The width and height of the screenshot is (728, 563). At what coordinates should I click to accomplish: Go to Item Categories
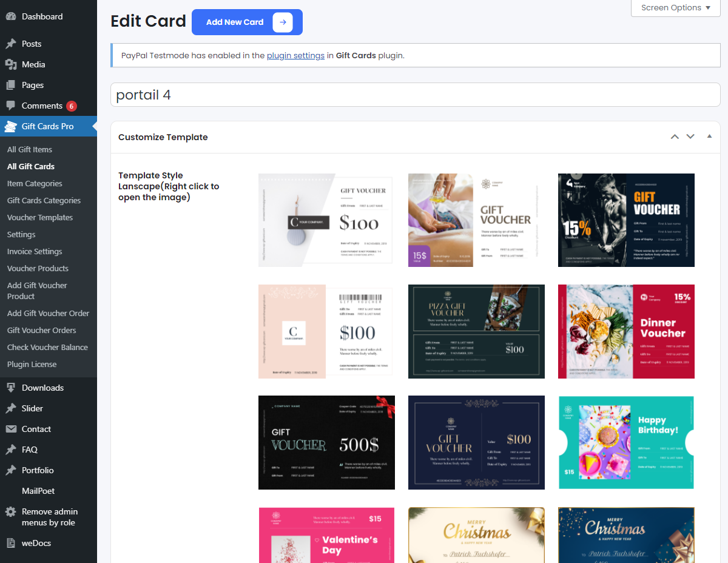[35, 183]
